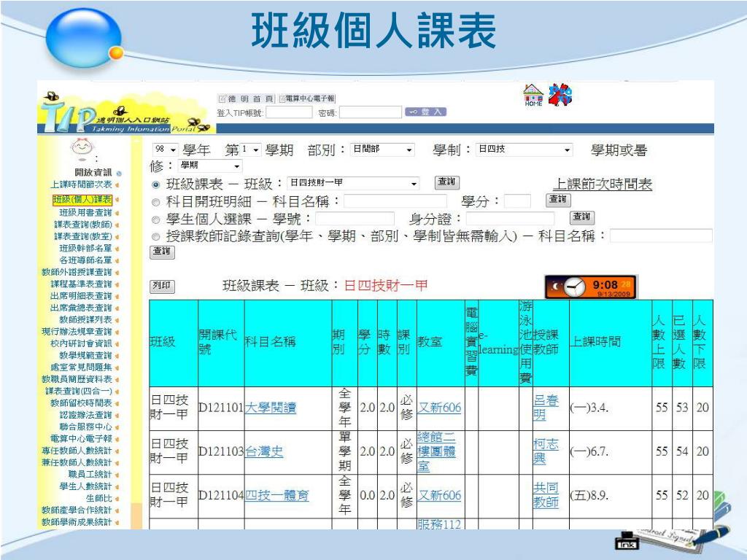Open 課表查詢(教師) in the sidebar
This screenshot has height=560, width=747.
[83, 225]
